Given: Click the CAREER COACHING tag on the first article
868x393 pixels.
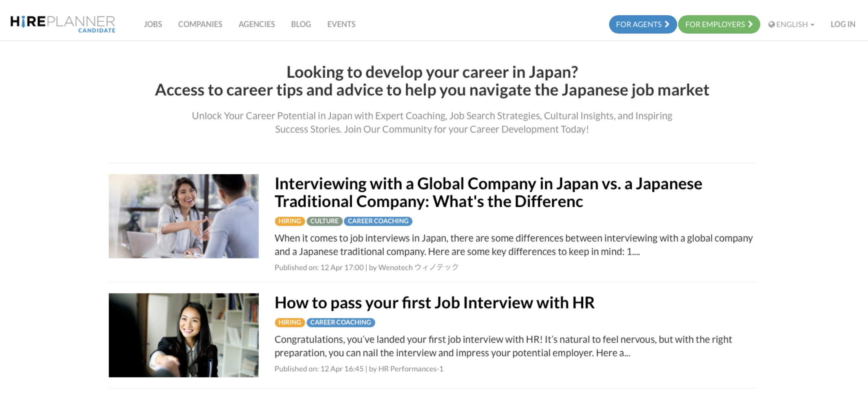Looking at the screenshot, I should pyautogui.click(x=378, y=221).
